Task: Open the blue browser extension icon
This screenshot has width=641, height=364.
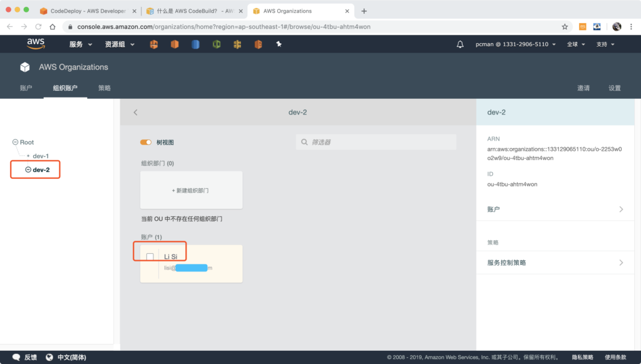Action: click(597, 26)
